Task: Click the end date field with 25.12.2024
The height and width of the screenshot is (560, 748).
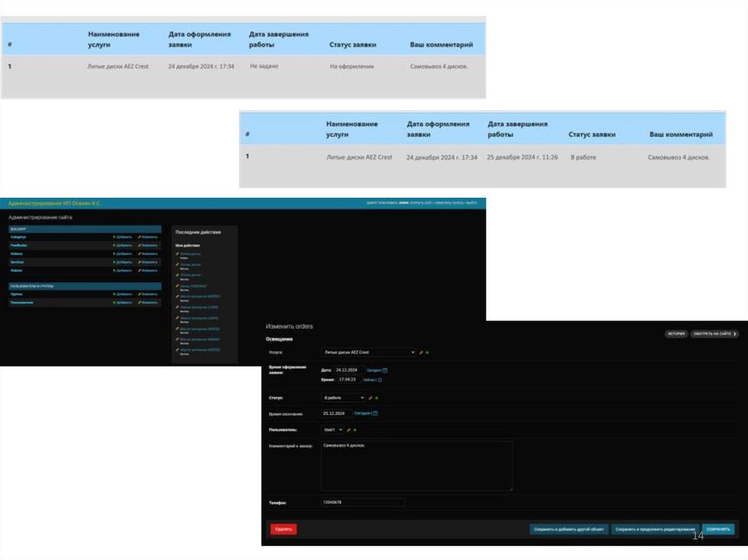Action: [x=336, y=413]
